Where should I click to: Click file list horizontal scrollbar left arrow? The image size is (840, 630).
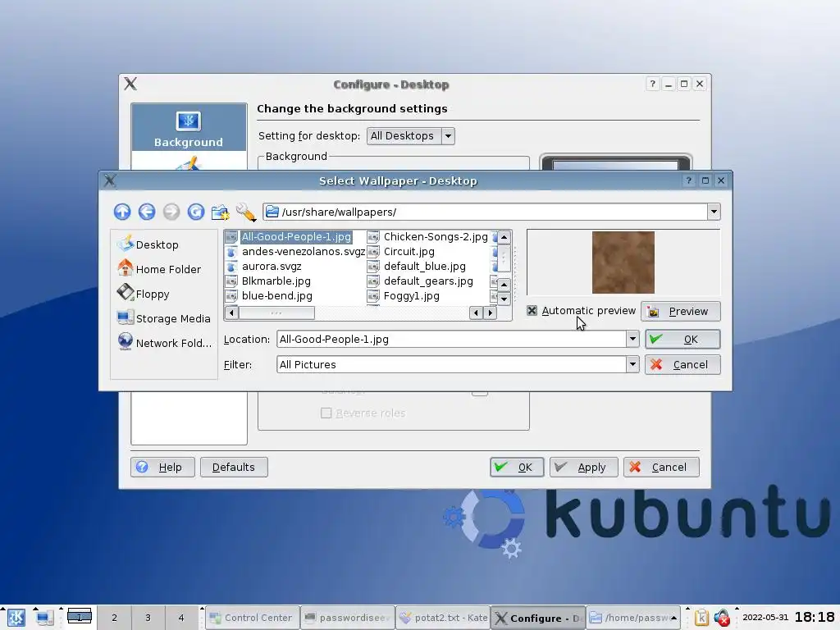231,313
